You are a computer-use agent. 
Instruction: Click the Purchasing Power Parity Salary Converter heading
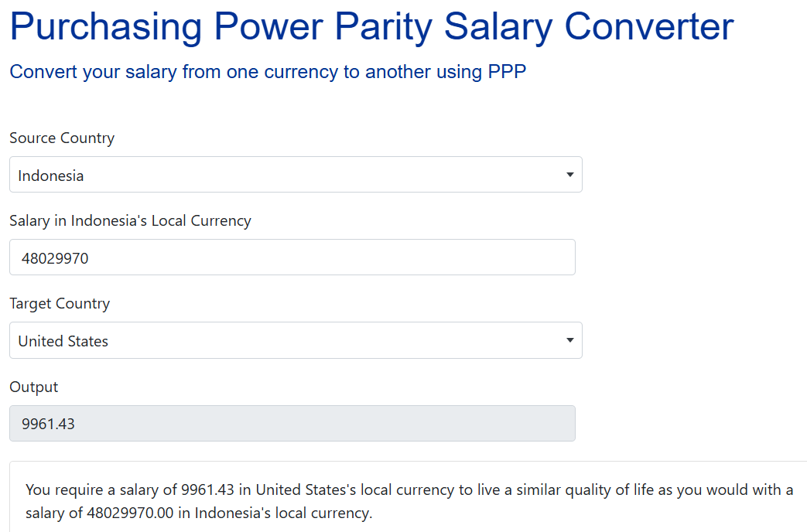pos(371,26)
